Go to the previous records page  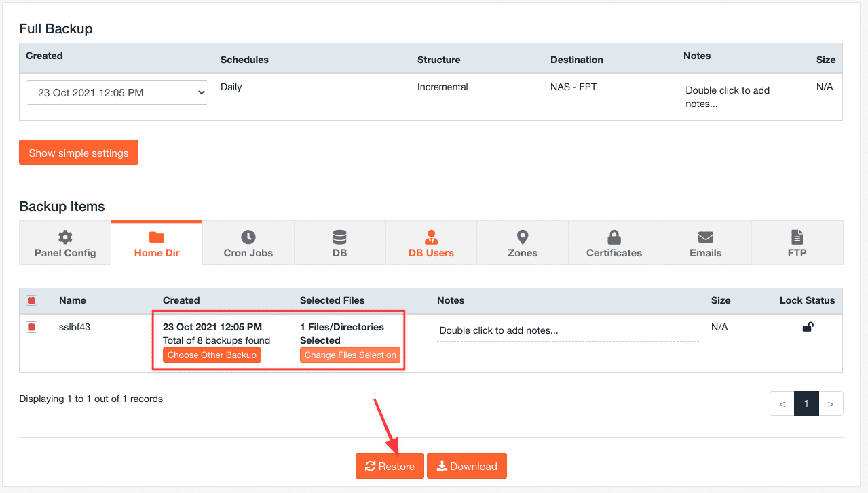(x=782, y=403)
